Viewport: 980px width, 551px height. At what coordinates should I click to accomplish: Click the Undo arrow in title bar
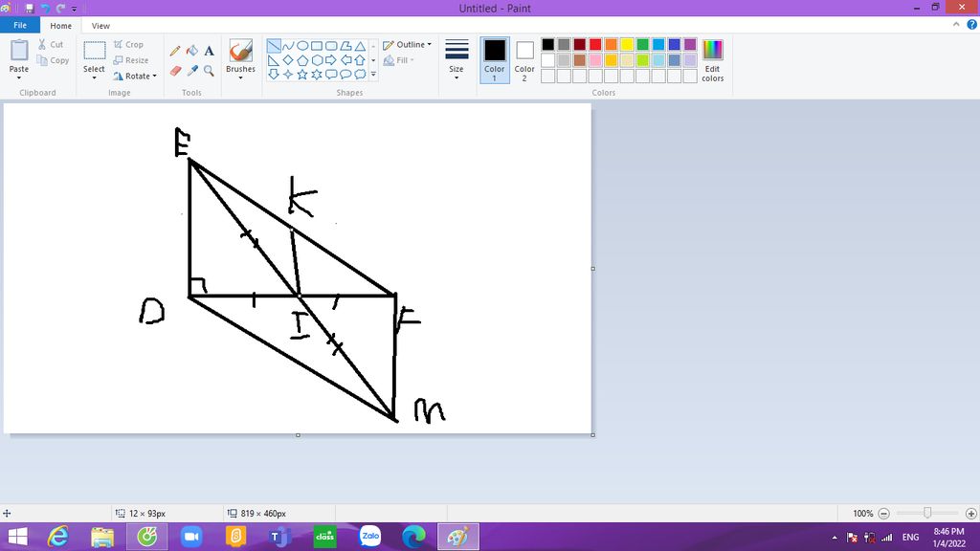(45, 8)
